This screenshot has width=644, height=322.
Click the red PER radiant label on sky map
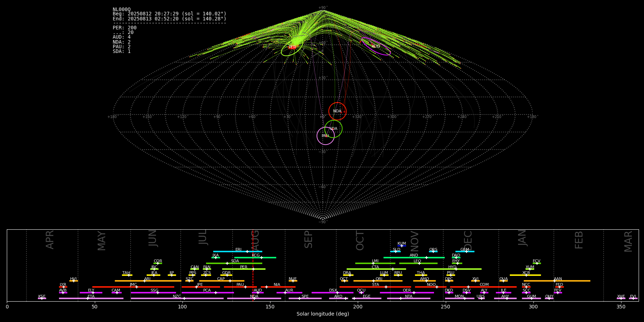[x=292, y=47]
